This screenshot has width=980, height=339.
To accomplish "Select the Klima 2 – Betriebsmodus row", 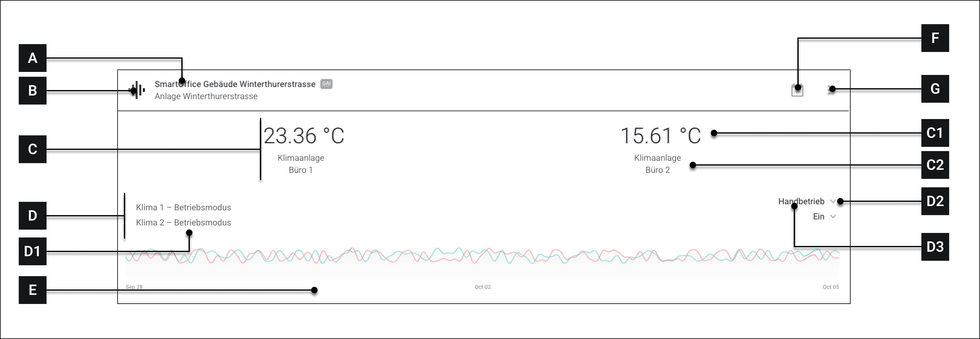I will point(183,223).
